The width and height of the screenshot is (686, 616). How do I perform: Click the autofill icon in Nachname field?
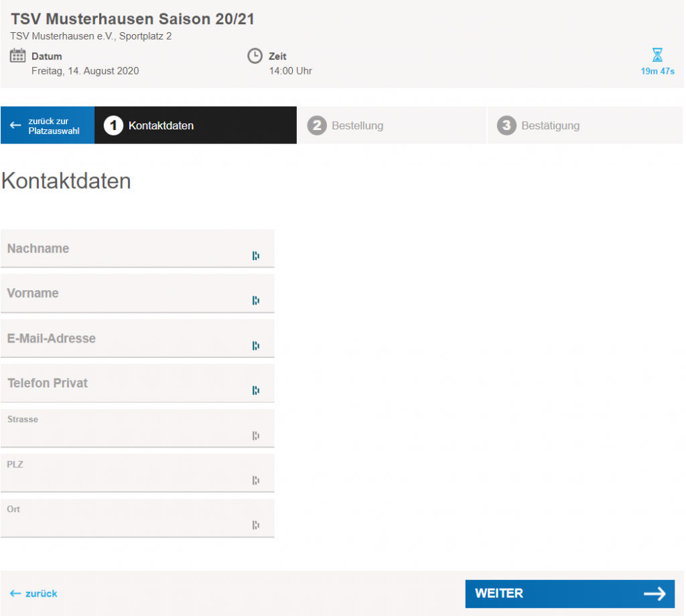coord(256,255)
